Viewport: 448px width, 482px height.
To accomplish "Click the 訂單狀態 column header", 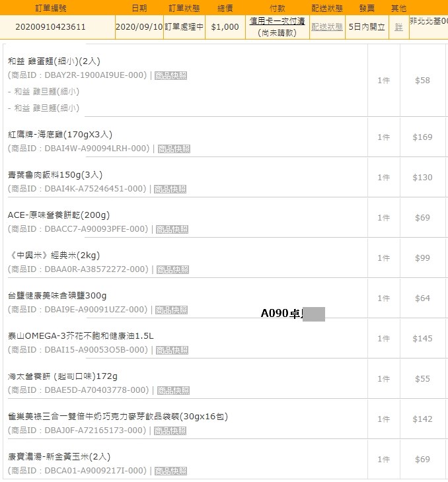I will tap(184, 8).
